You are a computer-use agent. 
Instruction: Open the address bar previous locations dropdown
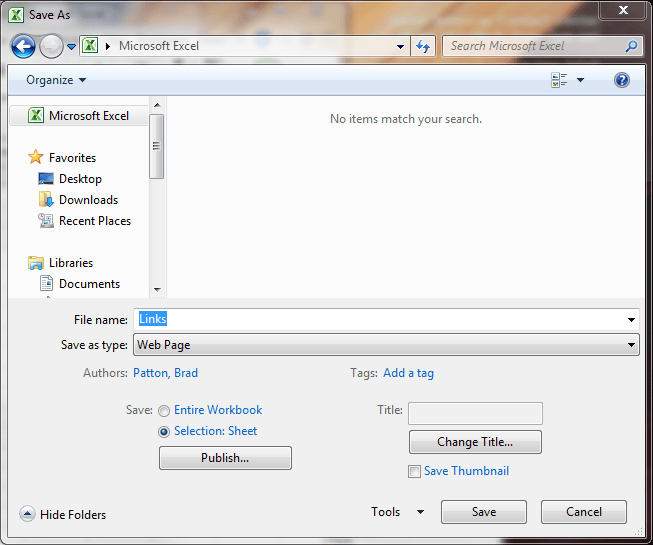[x=400, y=46]
